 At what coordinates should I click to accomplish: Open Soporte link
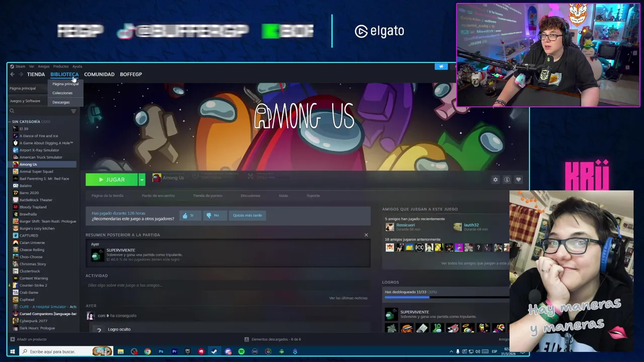pos(313,196)
